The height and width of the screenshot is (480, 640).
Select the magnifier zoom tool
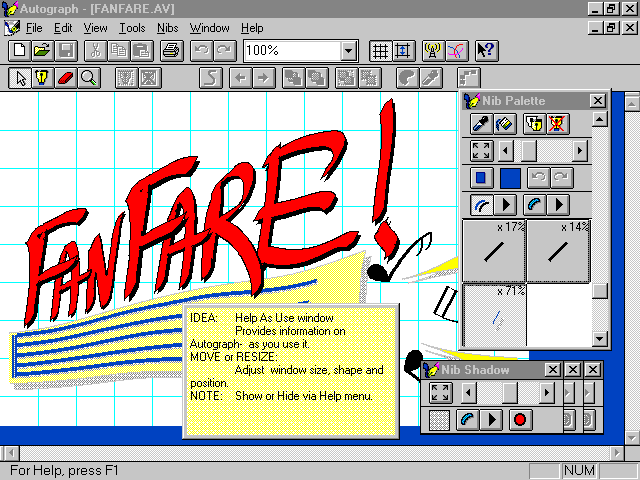coord(89,78)
